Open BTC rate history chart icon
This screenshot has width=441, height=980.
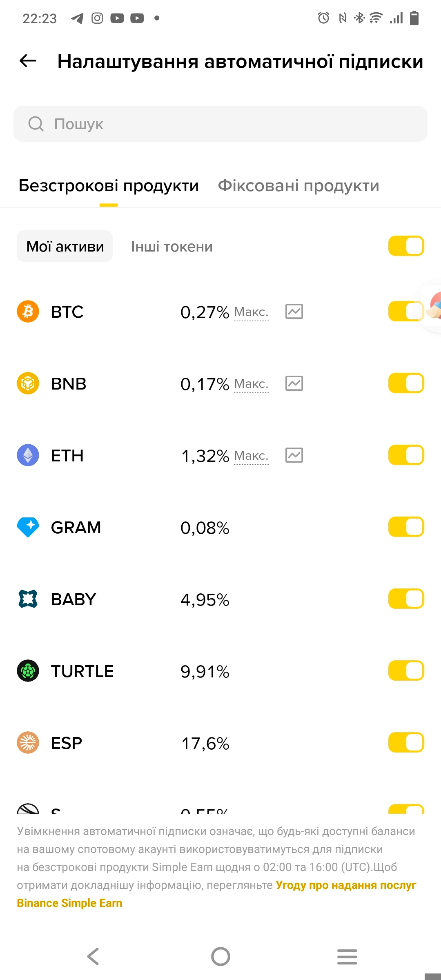(x=294, y=312)
